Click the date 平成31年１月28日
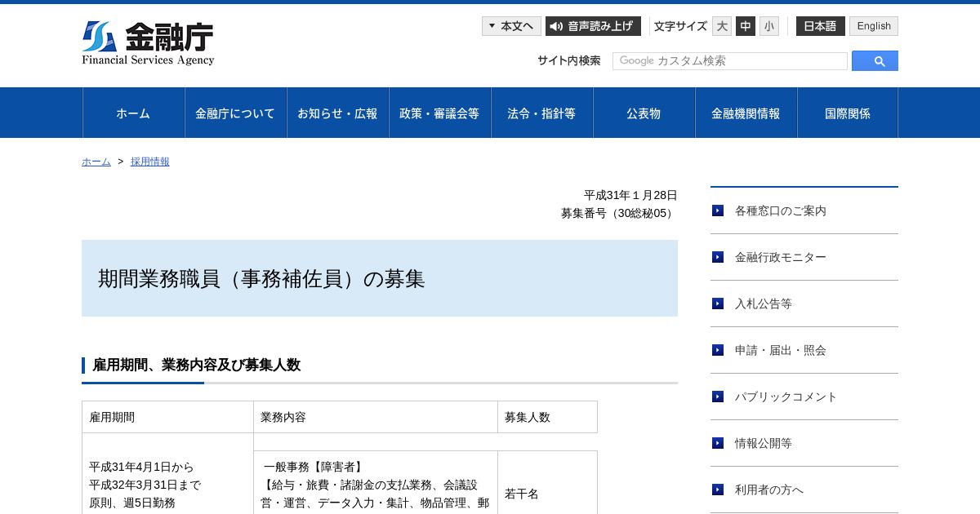The image size is (980, 514). pyautogui.click(x=630, y=195)
